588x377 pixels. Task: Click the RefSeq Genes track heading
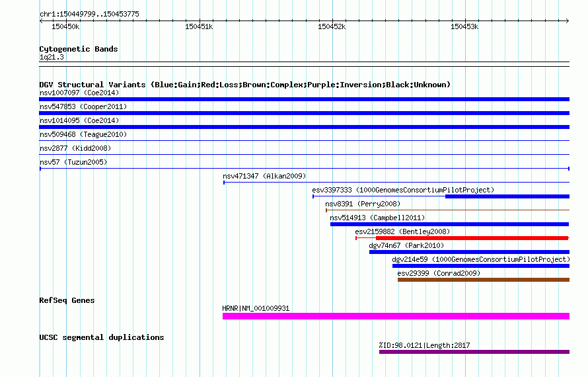pyautogui.click(x=67, y=300)
